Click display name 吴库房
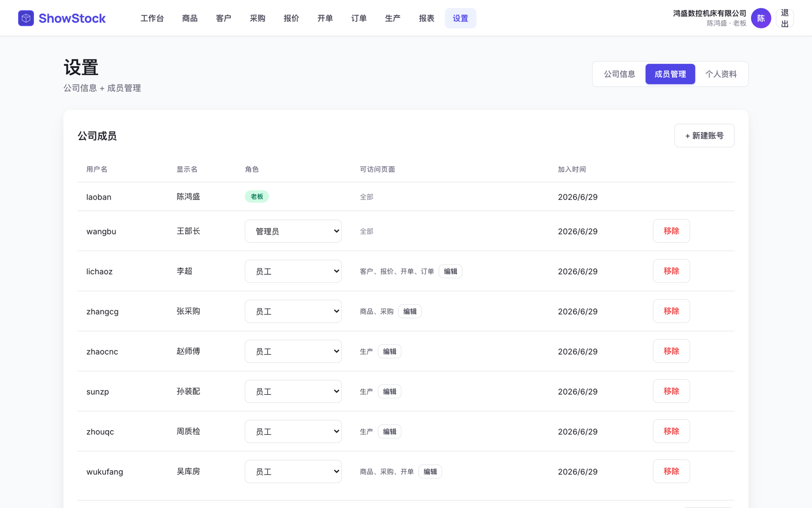Viewport: 812px width, 508px height. (x=188, y=471)
